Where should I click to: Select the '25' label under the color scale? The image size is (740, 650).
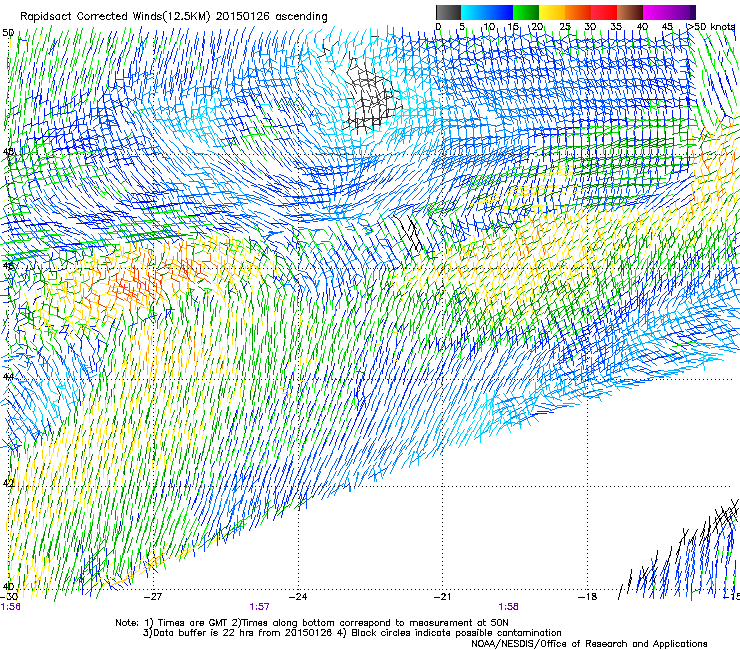point(565,27)
